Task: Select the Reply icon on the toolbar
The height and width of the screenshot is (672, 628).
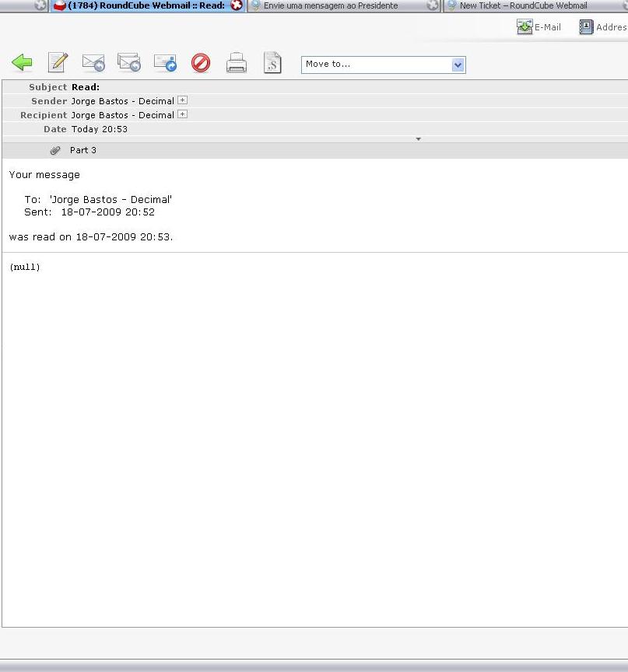Action: (x=93, y=62)
